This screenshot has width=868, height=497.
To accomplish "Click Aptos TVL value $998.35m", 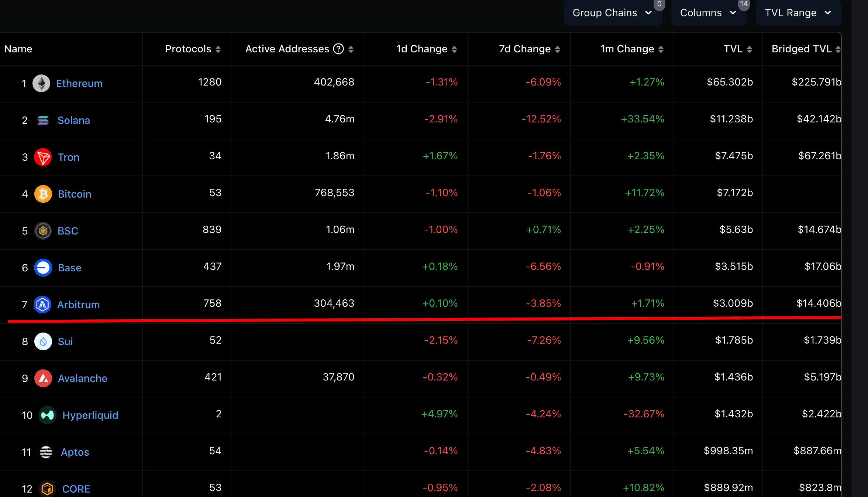I will pyautogui.click(x=728, y=451).
